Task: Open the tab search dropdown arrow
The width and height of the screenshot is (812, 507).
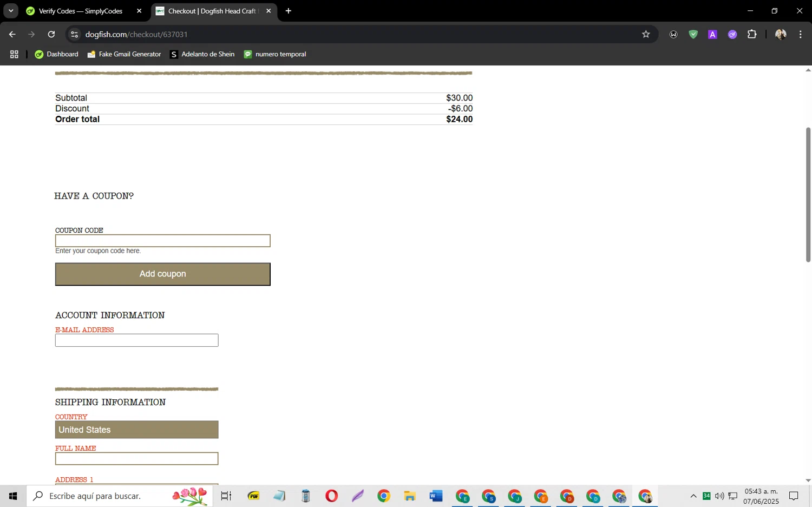Action: click(x=10, y=11)
